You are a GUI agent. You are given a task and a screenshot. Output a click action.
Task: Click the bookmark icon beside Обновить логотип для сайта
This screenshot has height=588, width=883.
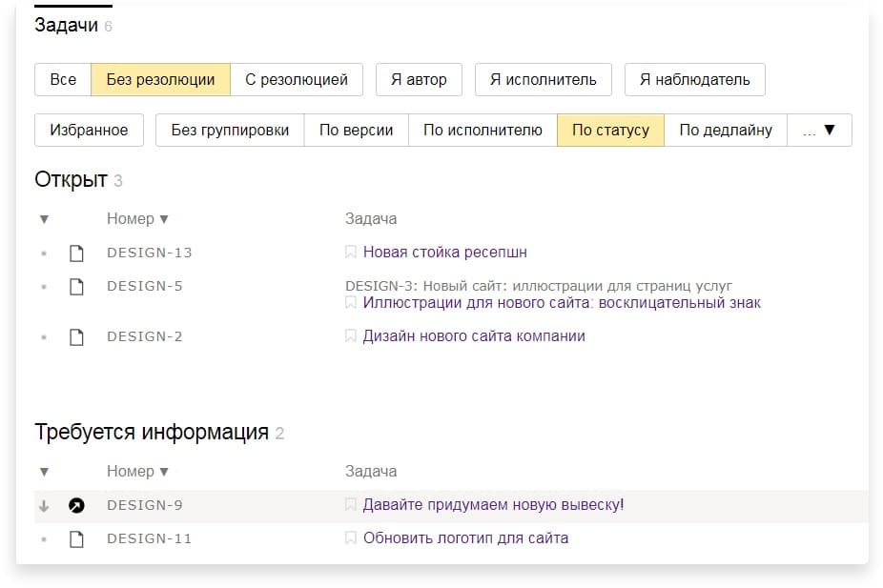[x=350, y=538]
